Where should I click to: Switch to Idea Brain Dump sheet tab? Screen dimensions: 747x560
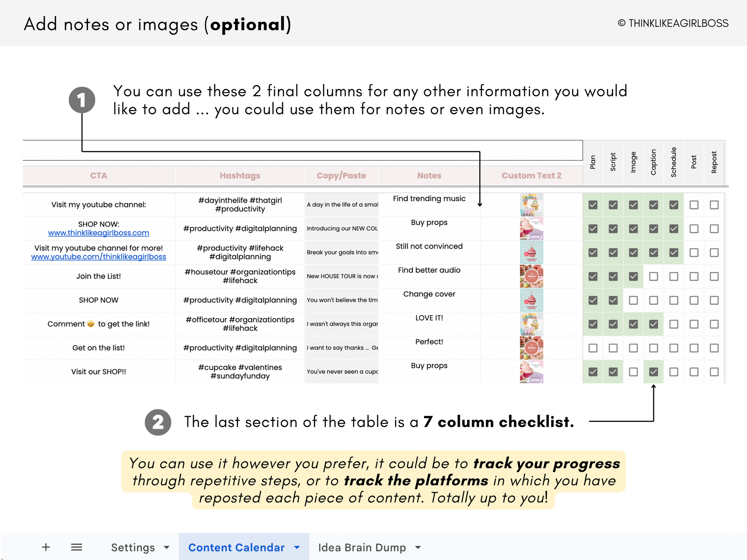click(362, 547)
